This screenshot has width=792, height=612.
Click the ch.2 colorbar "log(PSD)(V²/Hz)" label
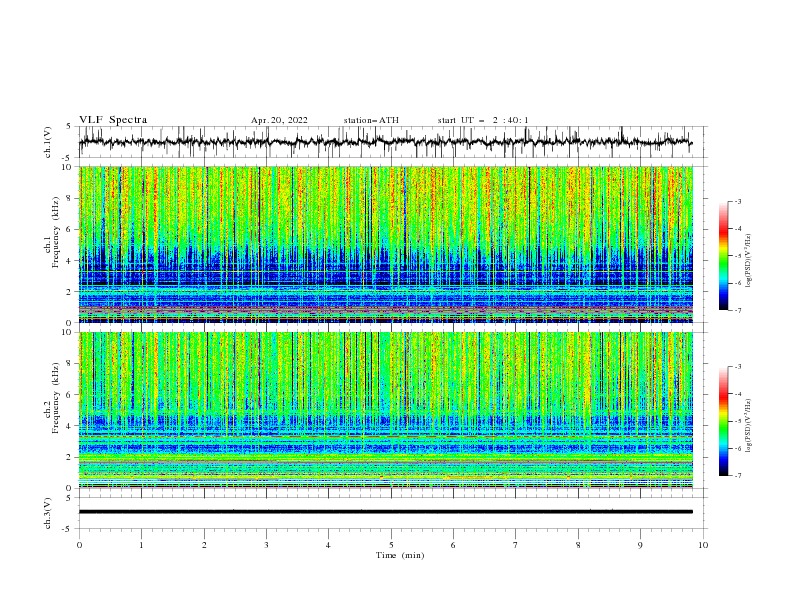click(x=748, y=425)
